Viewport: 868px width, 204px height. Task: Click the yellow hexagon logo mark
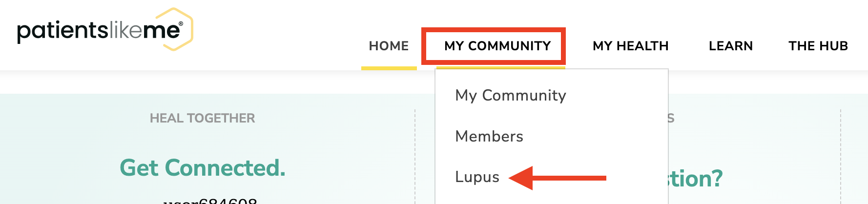[178, 29]
